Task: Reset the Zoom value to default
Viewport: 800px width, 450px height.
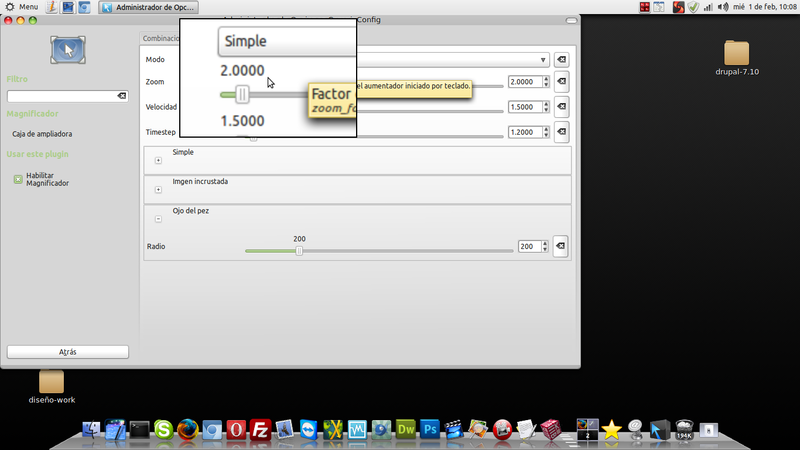Action: click(561, 82)
